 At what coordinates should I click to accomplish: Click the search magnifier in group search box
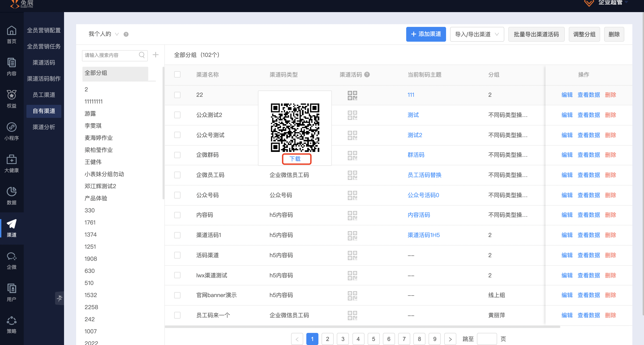pos(142,55)
